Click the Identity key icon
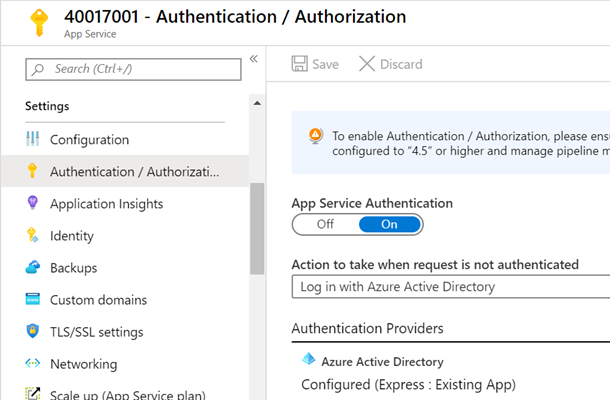 tap(32, 236)
